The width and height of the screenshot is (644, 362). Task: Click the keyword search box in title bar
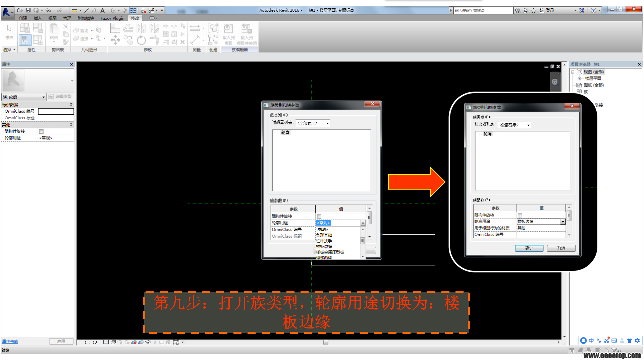click(483, 10)
